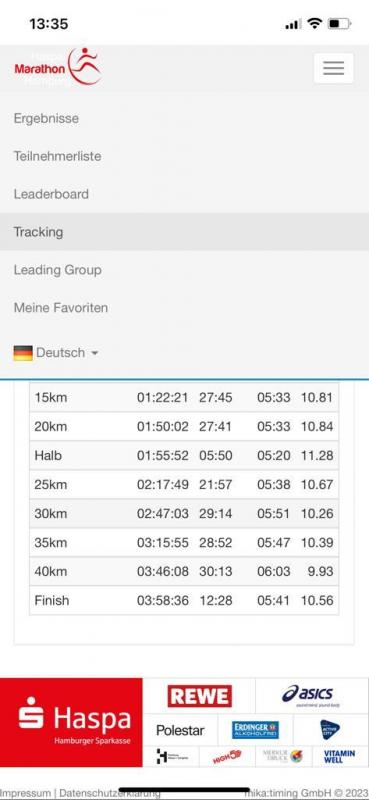
Task: Open the Ergebnisse menu item
Action: (x=46, y=118)
